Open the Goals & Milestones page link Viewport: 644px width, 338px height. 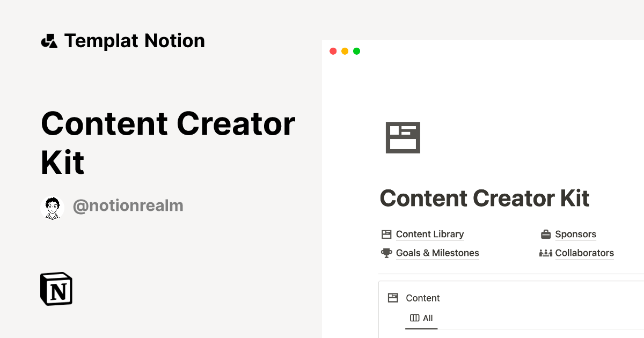(437, 253)
